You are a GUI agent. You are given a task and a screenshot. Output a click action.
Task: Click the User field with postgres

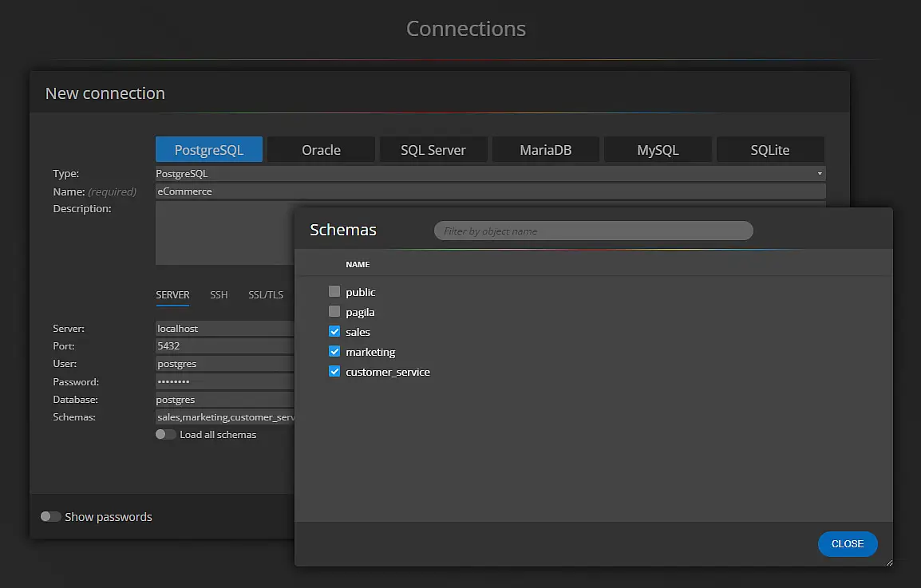(225, 364)
